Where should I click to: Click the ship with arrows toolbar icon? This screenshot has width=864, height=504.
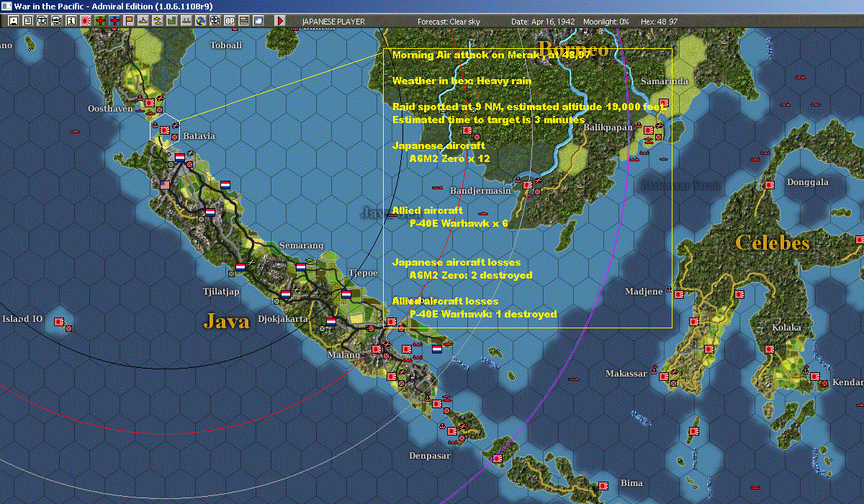click(x=186, y=21)
